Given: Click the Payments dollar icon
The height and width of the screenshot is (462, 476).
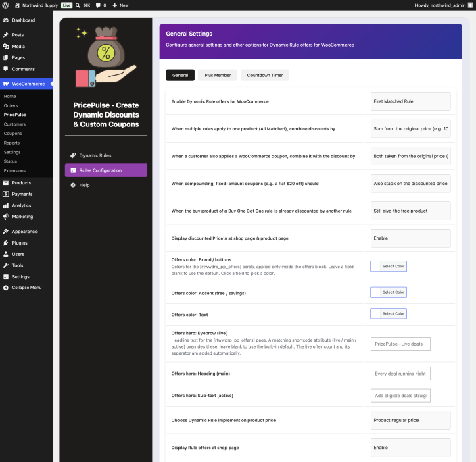Looking at the screenshot, I should tap(6, 194).
